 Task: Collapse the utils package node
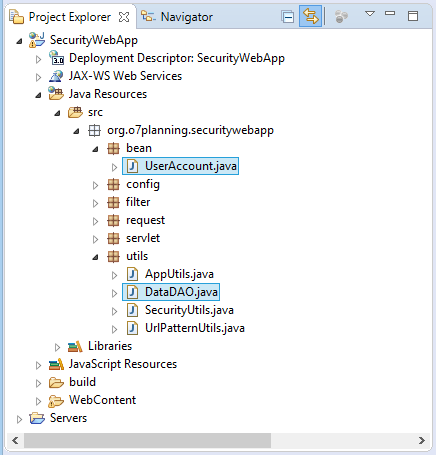click(95, 257)
